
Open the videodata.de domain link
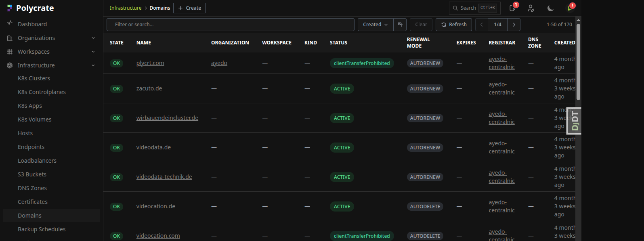point(153,147)
